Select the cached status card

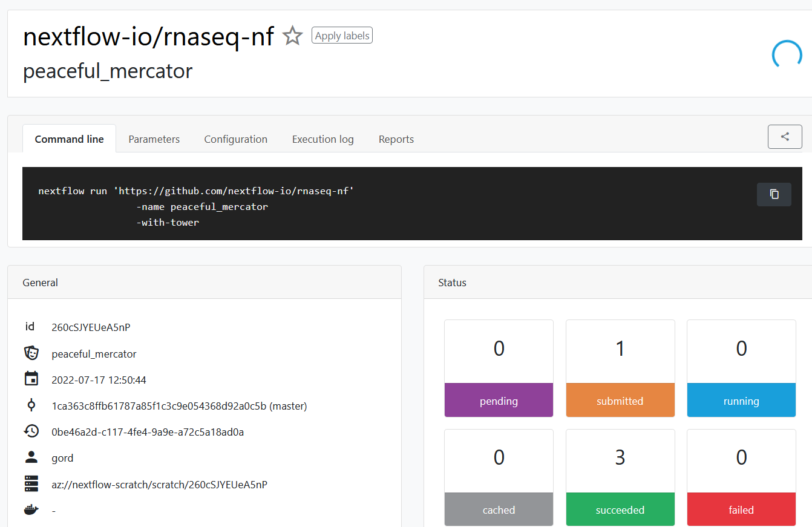499,477
